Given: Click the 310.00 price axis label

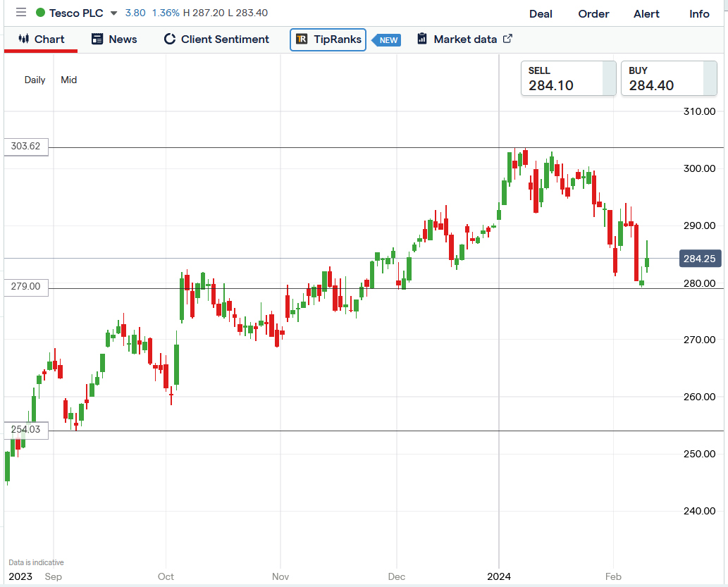Looking at the screenshot, I should (x=699, y=111).
